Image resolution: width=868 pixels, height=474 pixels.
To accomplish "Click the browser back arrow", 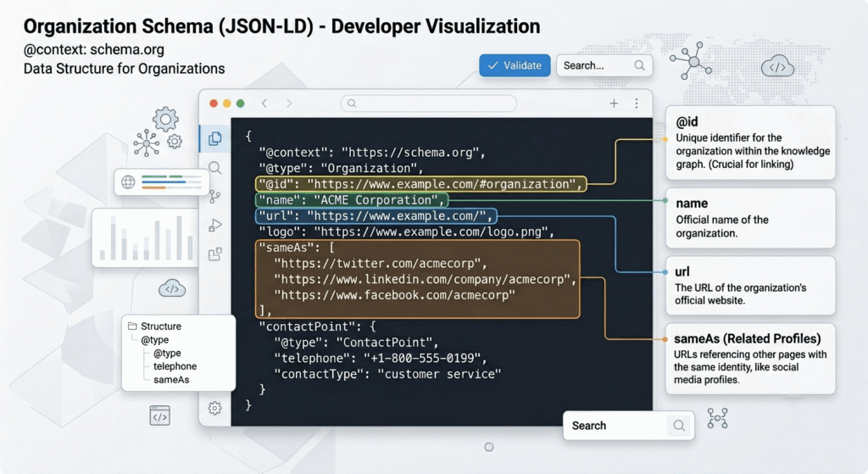I will point(264,103).
